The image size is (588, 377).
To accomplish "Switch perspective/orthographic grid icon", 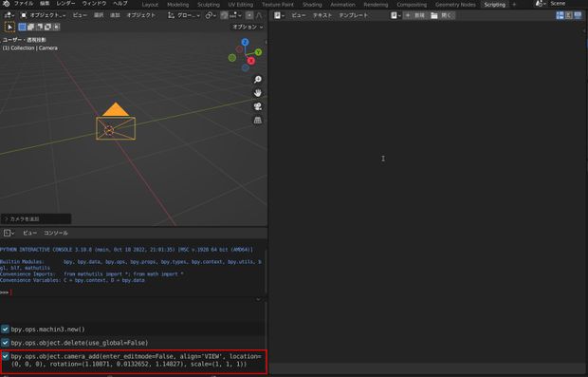I will point(258,121).
